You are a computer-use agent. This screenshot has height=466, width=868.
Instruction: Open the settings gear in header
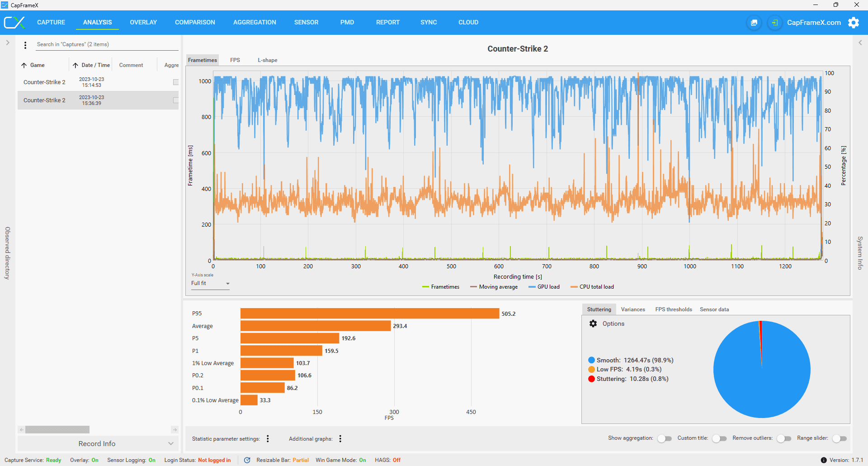coord(854,23)
